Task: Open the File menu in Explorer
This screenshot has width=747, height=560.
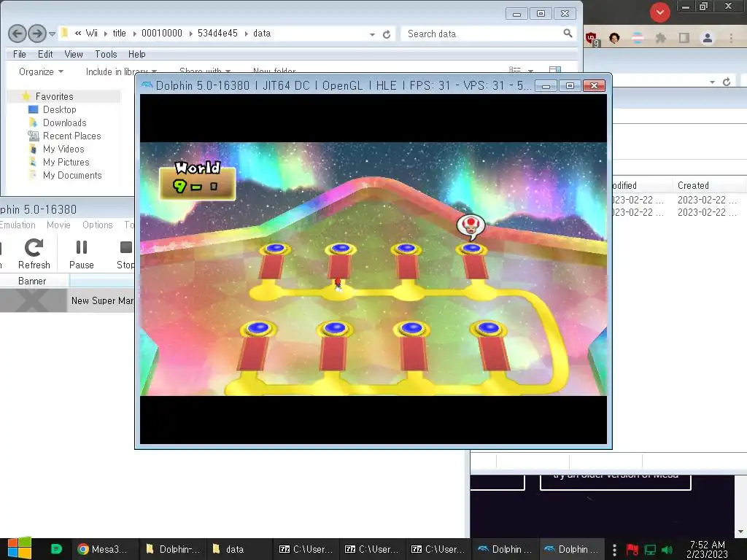Action: pyautogui.click(x=20, y=54)
